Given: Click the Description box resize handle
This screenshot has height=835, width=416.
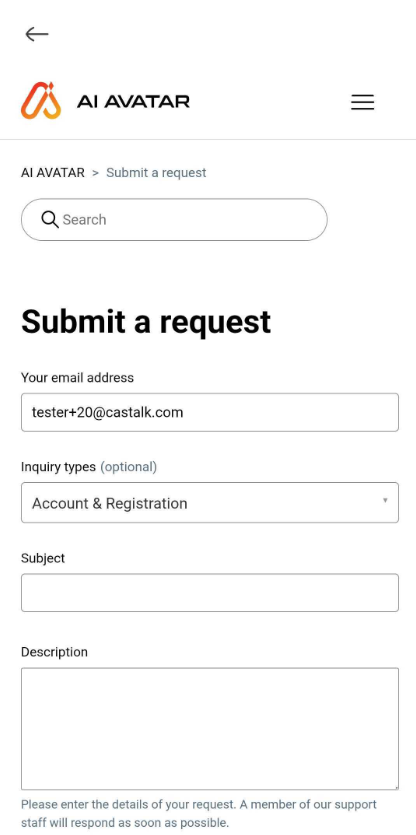Looking at the screenshot, I should (x=395, y=786).
